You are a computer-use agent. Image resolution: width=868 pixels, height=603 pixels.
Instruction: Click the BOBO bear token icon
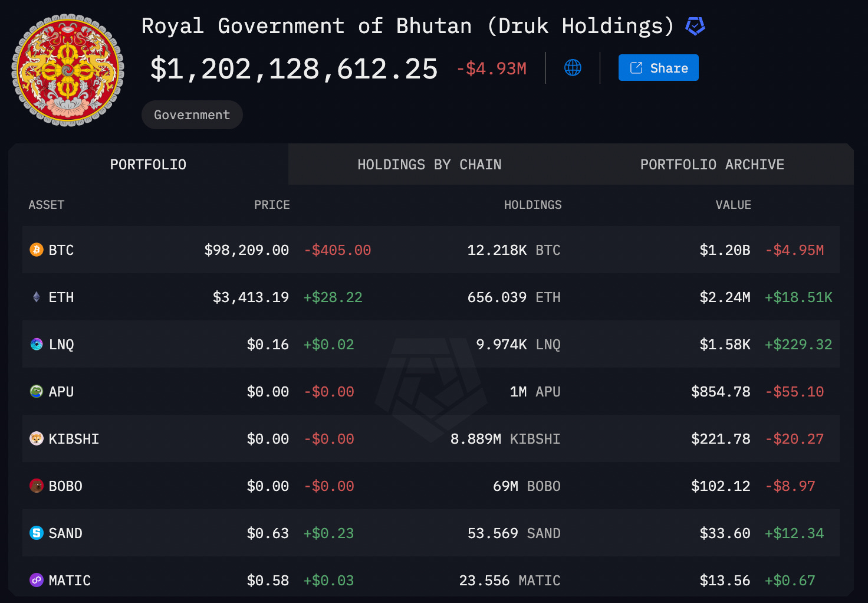click(x=37, y=486)
